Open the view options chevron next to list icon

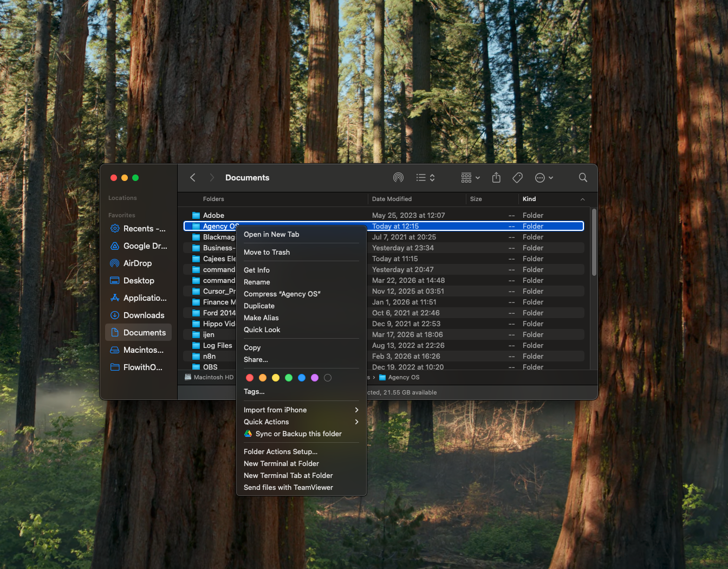[431, 177]
